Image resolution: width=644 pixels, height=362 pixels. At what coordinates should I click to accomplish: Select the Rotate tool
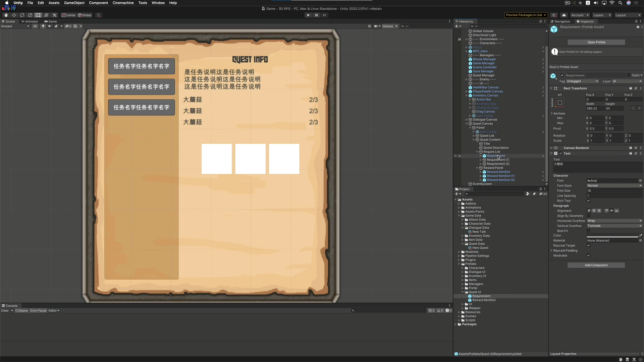(22, 15)
